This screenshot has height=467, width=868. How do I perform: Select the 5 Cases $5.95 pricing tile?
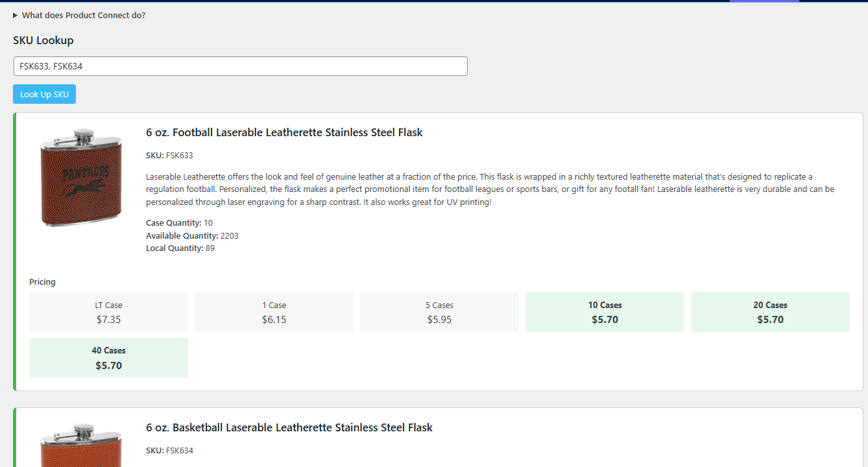tap(439, 312)
